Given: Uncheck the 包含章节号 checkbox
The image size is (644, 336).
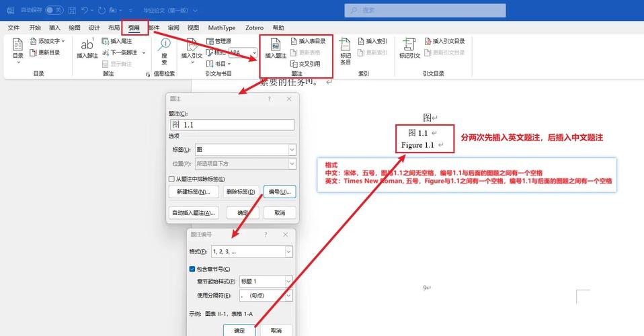Looking at the screenshot, I should point(192,269).
